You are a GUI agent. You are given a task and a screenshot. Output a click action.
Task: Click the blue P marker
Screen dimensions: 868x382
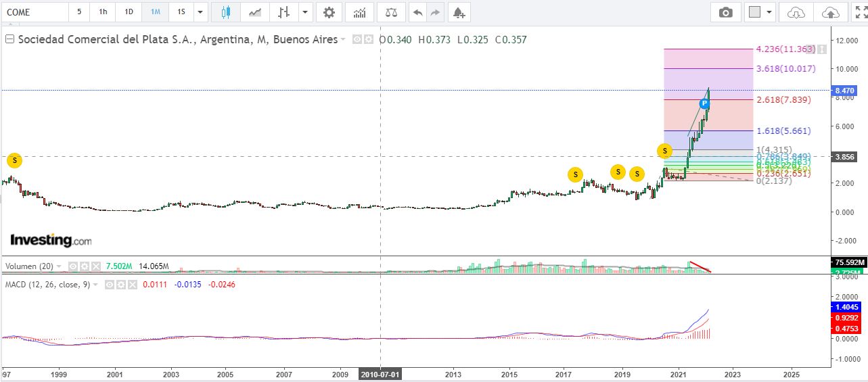tap(704, 103)
